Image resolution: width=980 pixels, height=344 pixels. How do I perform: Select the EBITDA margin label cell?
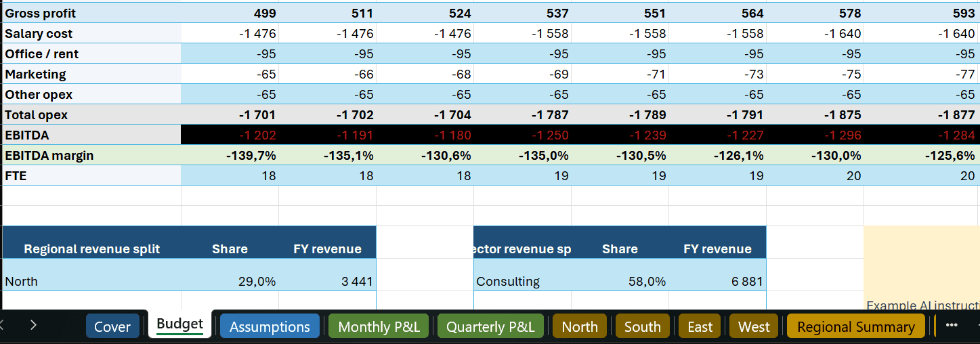click(91, 155)
